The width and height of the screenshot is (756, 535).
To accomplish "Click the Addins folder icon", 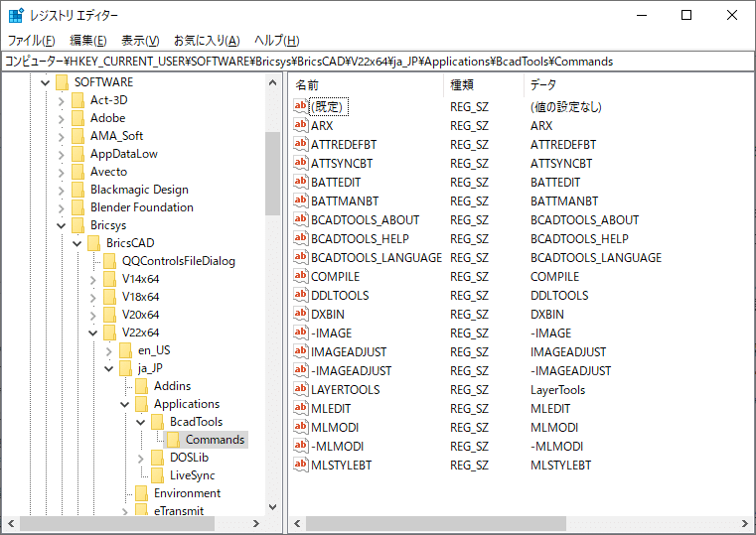I will click(141, 386).
